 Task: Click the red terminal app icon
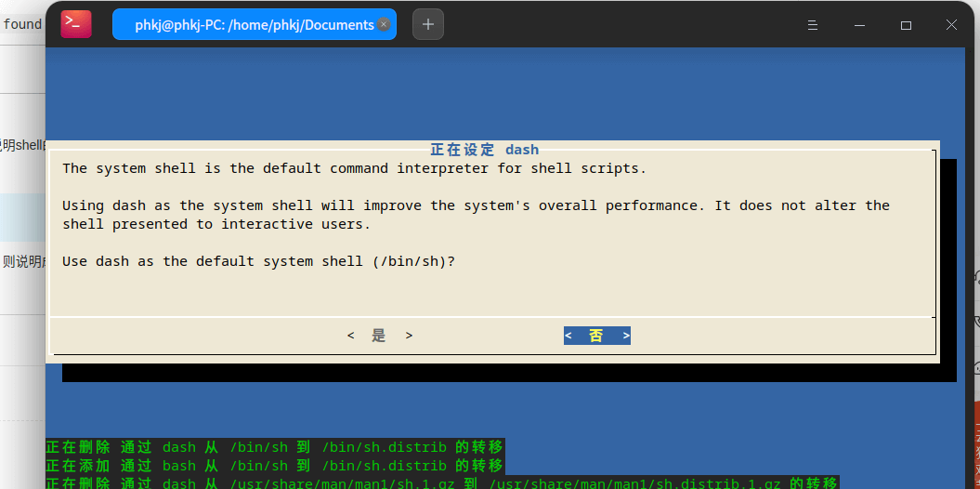[x=76, y=24]
